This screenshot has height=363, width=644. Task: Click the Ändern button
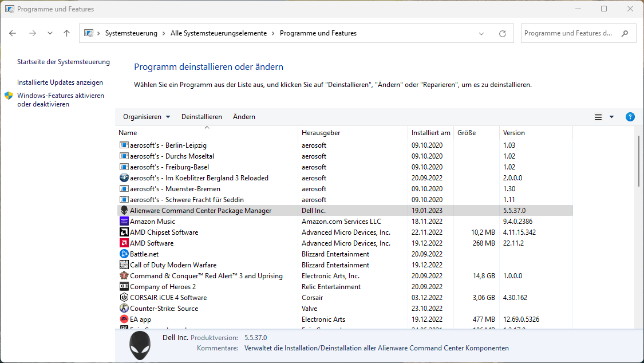pyautogui.click(x=244, y=117)
